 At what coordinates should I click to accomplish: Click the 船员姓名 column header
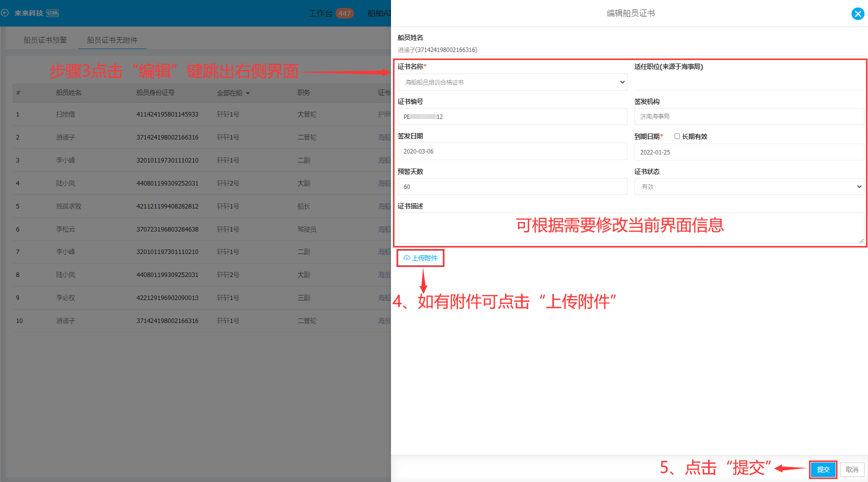[68, 92]
